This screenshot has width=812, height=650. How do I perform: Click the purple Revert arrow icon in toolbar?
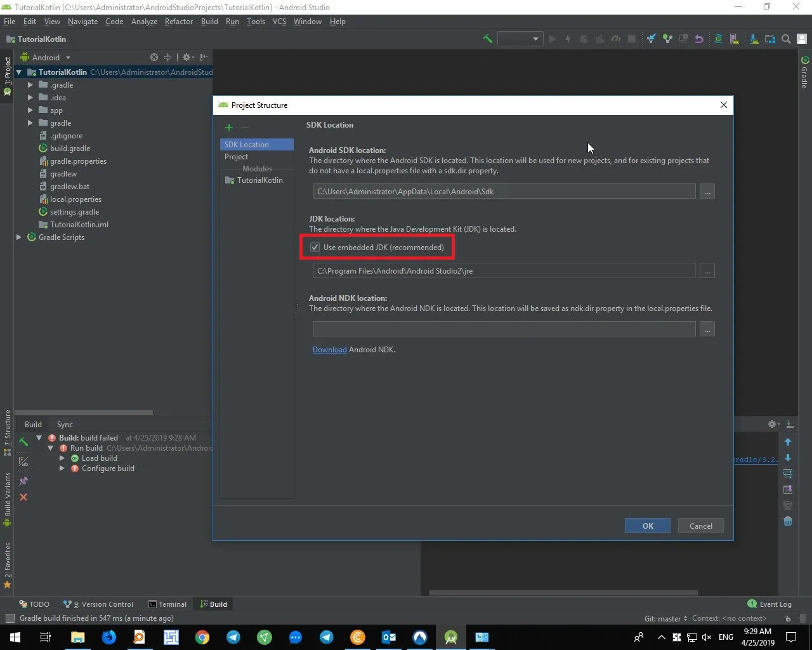coord(699,39)
